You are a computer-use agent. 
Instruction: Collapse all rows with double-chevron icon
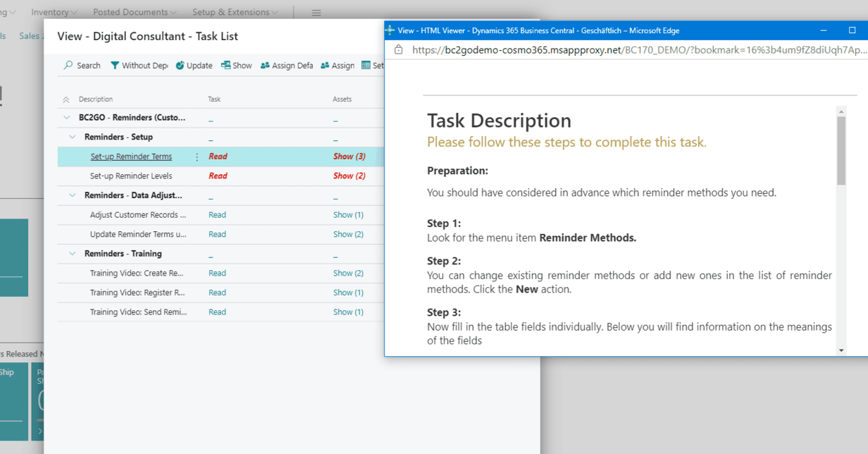pos(66,100)
